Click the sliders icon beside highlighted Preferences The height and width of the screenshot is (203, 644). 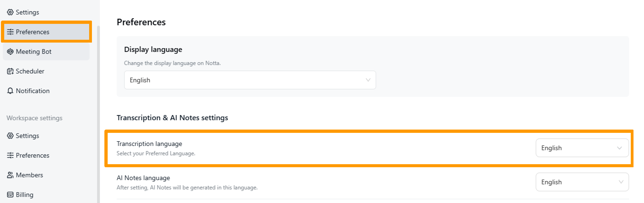click(x=10, y=32)
